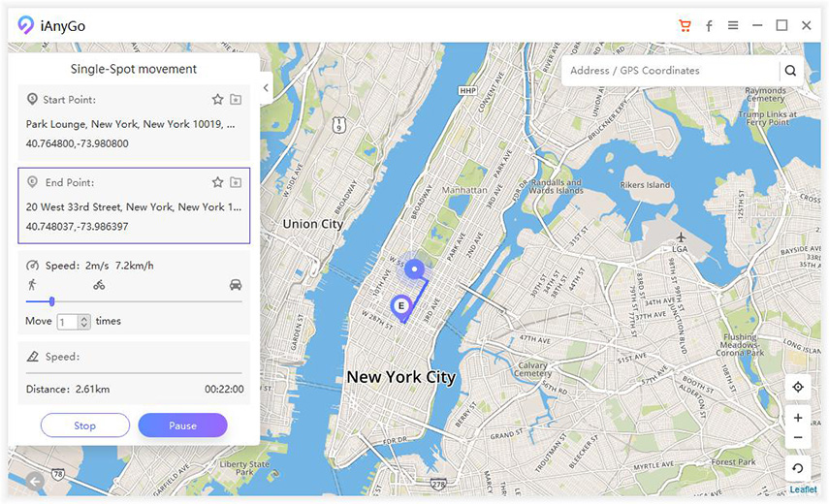Pause the movement

(183, 425)
